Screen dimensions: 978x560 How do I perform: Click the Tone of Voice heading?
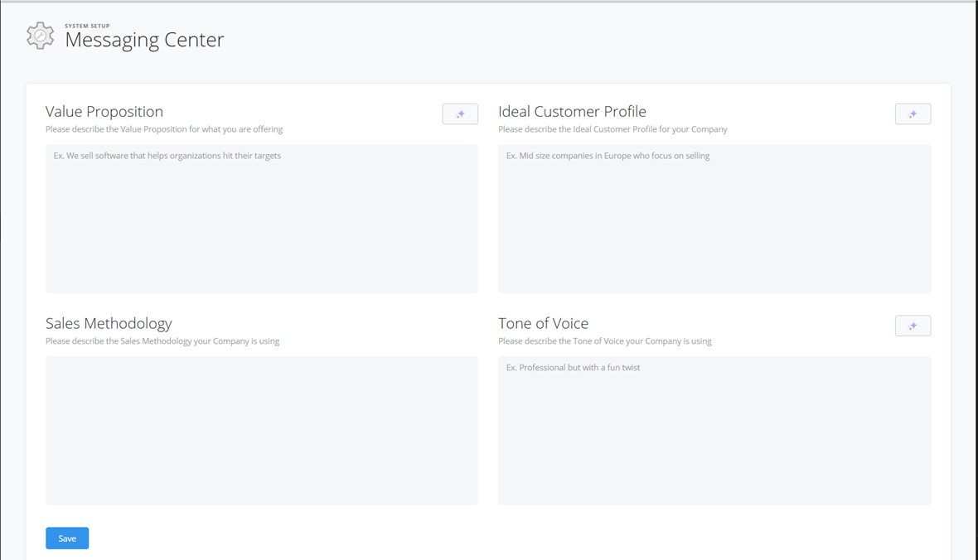coord(543,324)
